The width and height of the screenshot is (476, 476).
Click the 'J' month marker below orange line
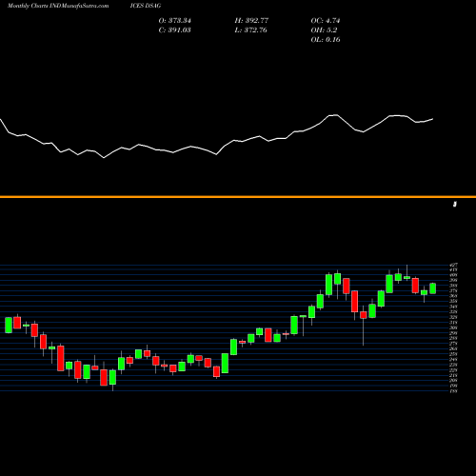click(x=455, y=204)
